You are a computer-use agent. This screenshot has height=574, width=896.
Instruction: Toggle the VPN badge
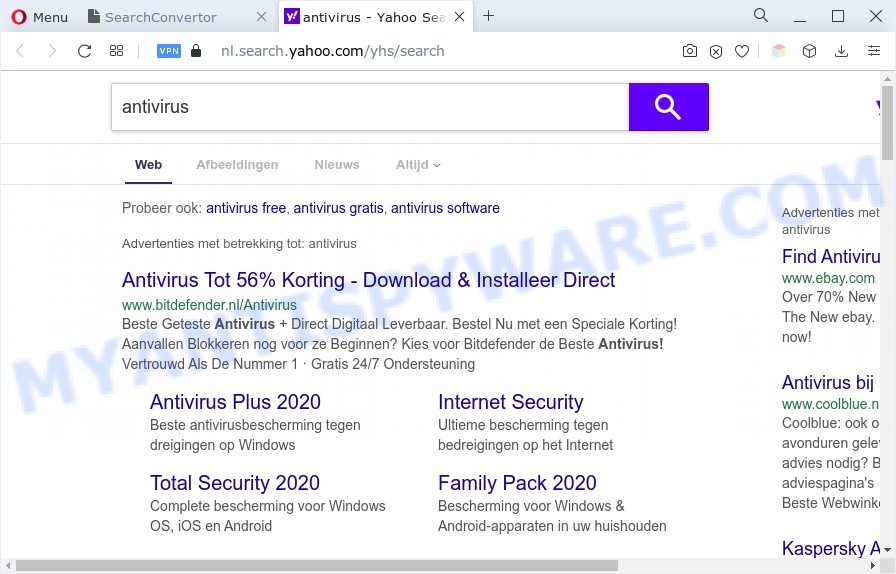tap(169, 51)
